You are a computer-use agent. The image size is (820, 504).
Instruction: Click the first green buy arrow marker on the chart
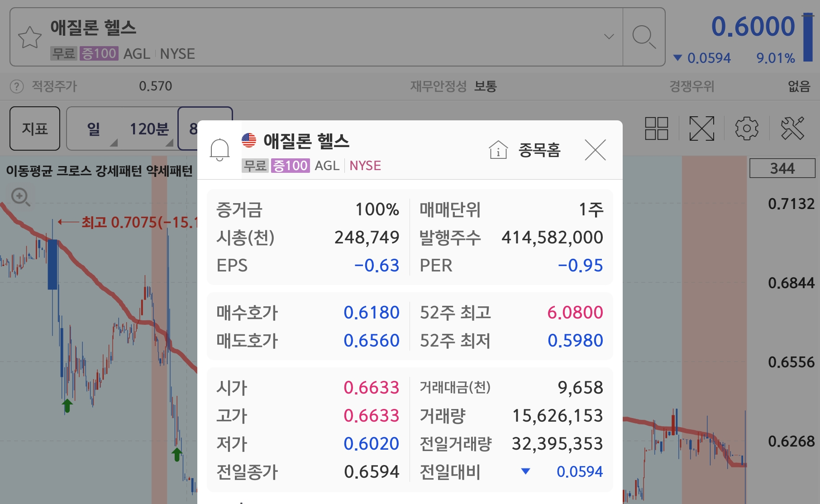click(x=67, y=406)
